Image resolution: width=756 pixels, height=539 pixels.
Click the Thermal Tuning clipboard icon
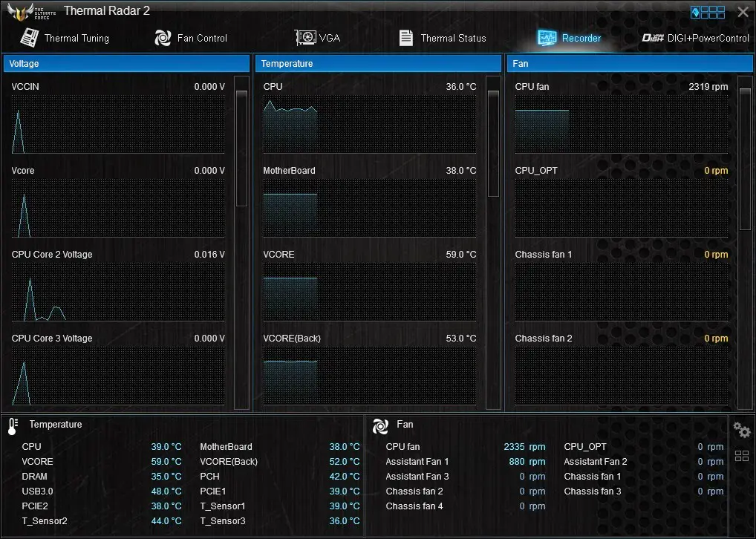pyautogui.click(x=30, y=38)
